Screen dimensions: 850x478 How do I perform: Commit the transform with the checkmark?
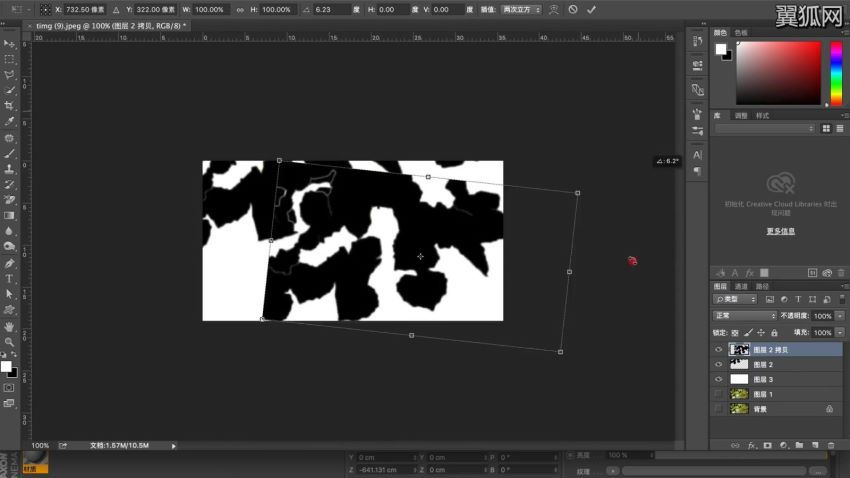pyautogui.click(x=592, y=9)
